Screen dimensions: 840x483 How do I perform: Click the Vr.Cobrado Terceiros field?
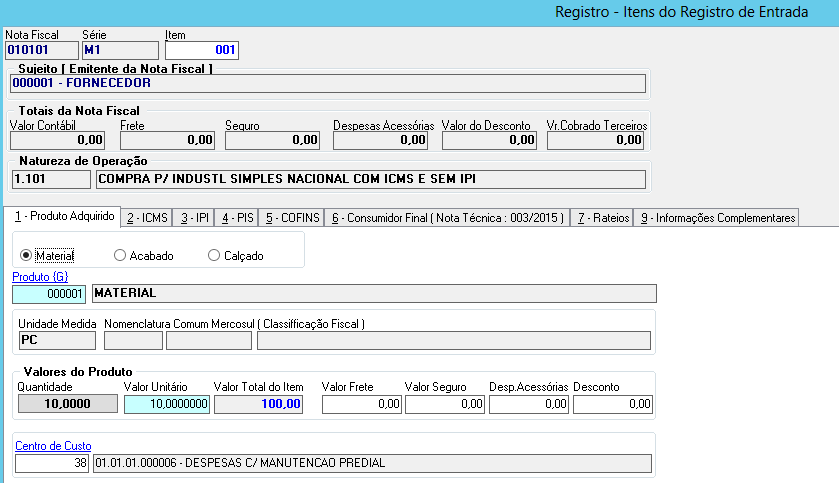pos(595,140)
